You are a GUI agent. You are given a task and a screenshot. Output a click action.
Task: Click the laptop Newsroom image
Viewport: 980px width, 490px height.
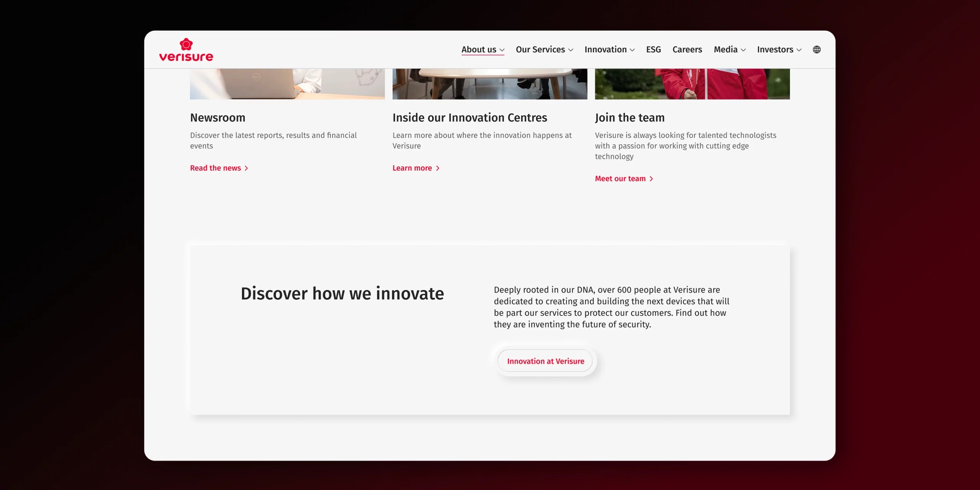[x=287, y=84]
